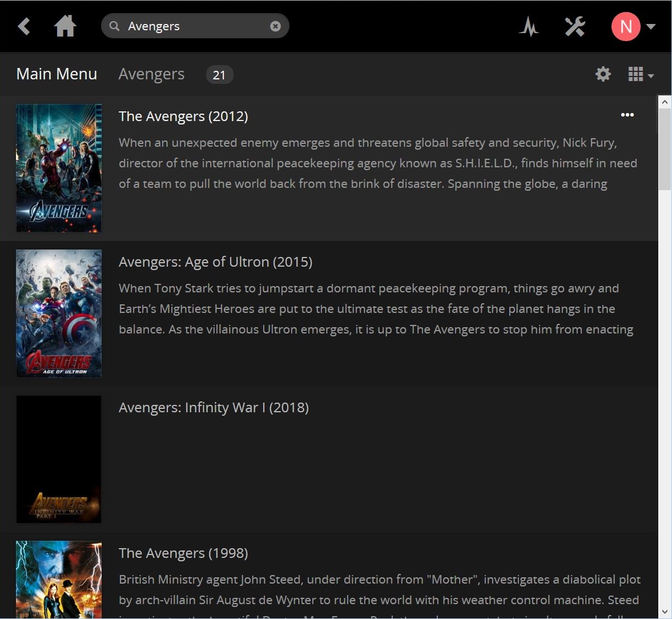The width and height of the screenshot is (672, 619).
Task: Click the Age of Ultron summary text
Action: tap(376, 309)
